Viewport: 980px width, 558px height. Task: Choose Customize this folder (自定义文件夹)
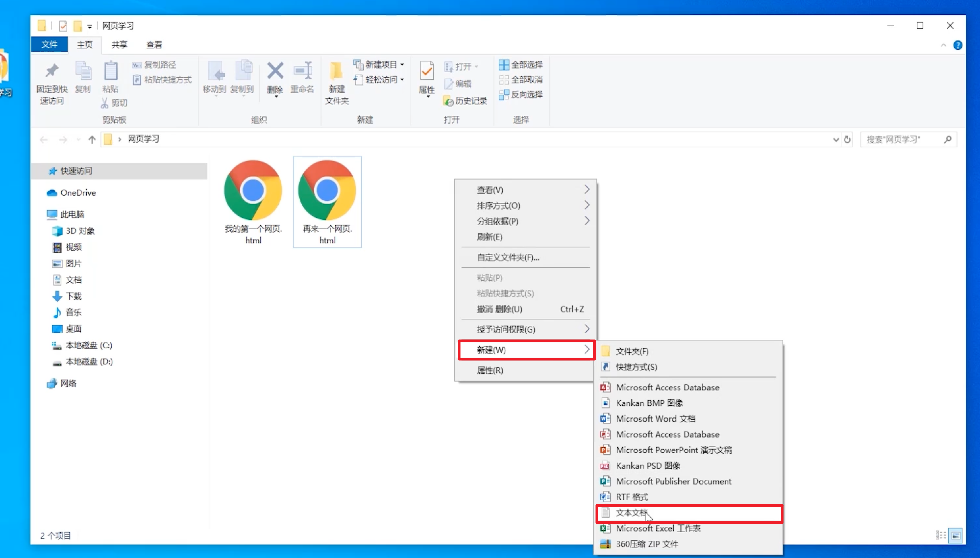(526, 257)
